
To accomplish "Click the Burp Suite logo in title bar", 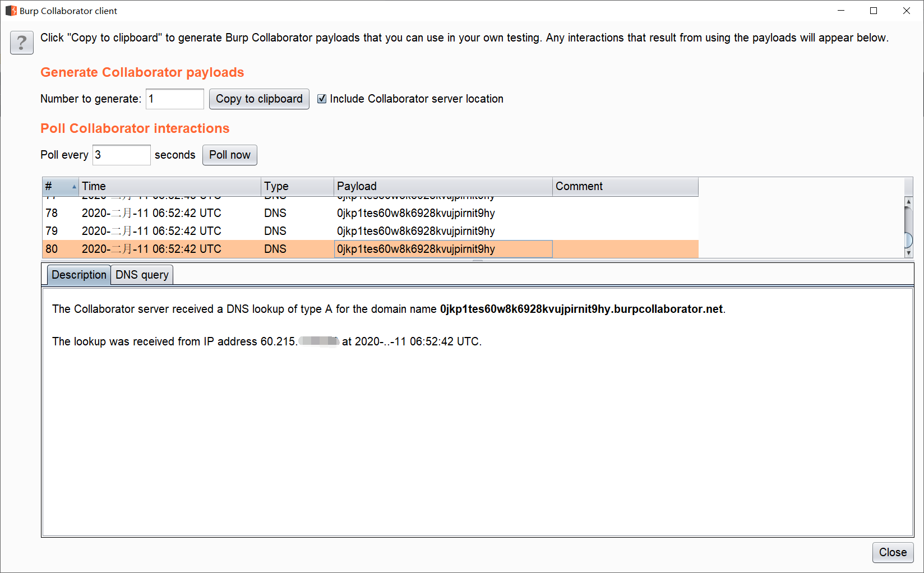I will point(11,11).
